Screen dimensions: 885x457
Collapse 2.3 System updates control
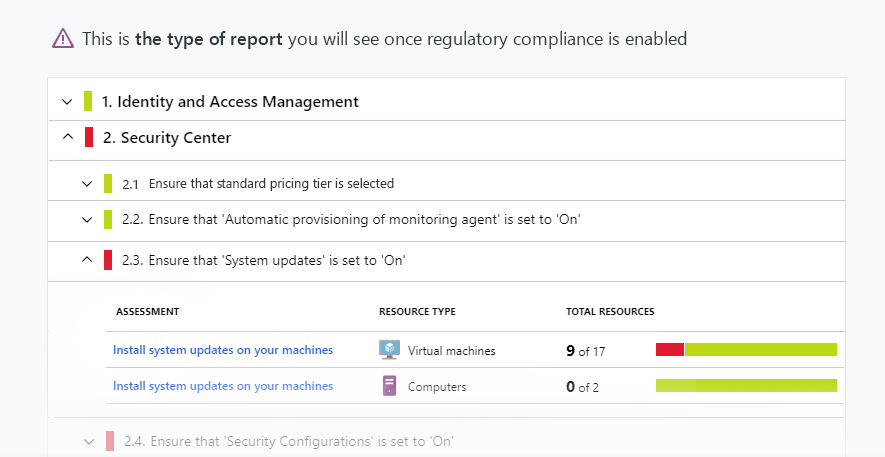(x=87, y=260)
